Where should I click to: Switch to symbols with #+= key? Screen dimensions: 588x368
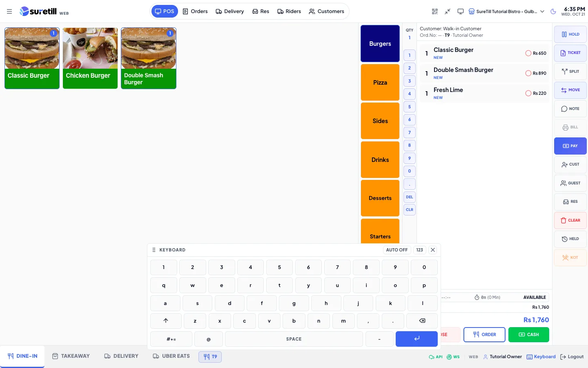171,339
